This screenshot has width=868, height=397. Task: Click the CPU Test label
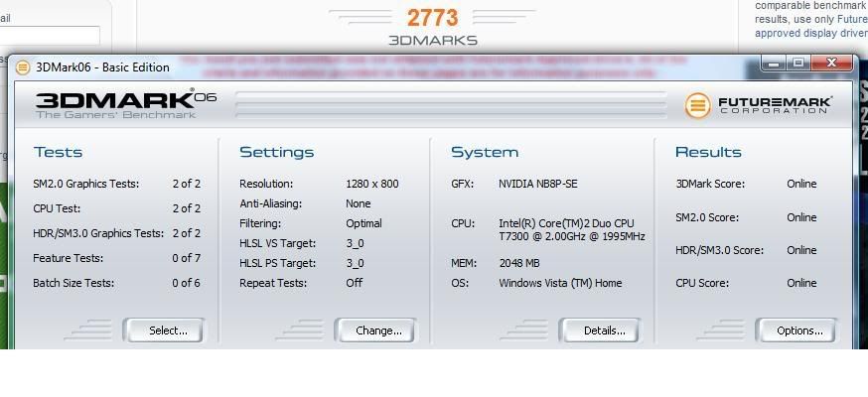click(x=57, y=209)
